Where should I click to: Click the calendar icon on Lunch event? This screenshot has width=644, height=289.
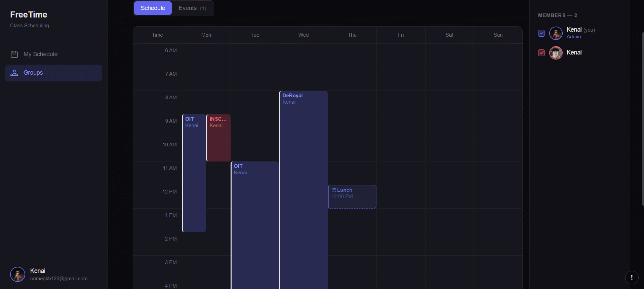pos(334,190)
